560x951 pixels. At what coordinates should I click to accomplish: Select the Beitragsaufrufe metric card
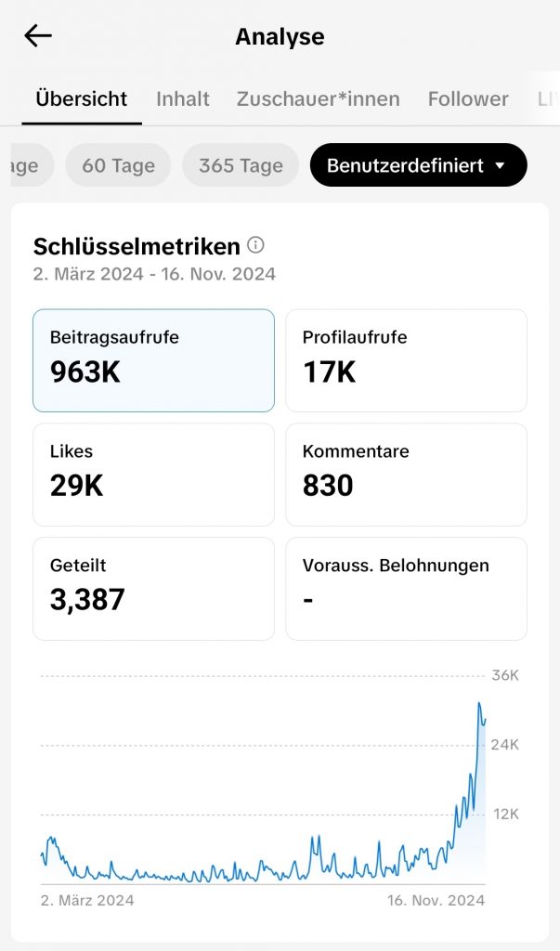pos(153,360)
